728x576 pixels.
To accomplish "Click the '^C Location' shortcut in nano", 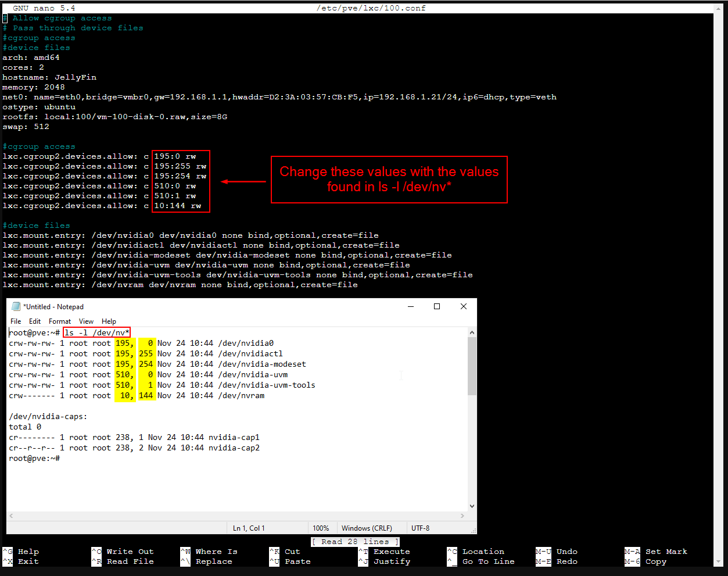I will coord(476,552).
